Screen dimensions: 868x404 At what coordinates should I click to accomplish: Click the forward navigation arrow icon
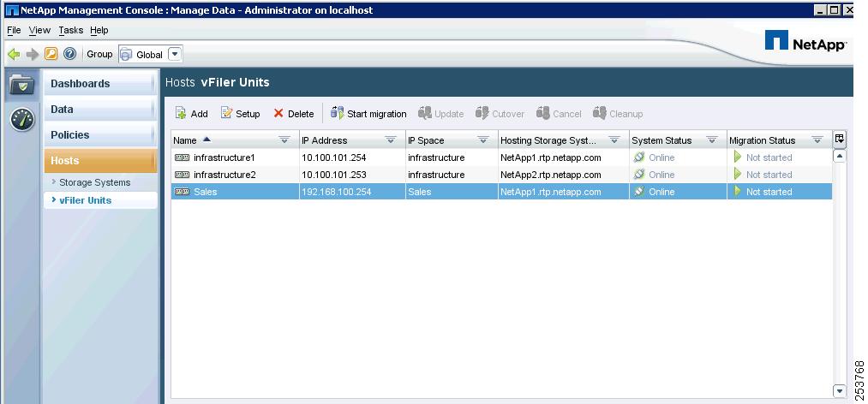click(x=33, y=54)
